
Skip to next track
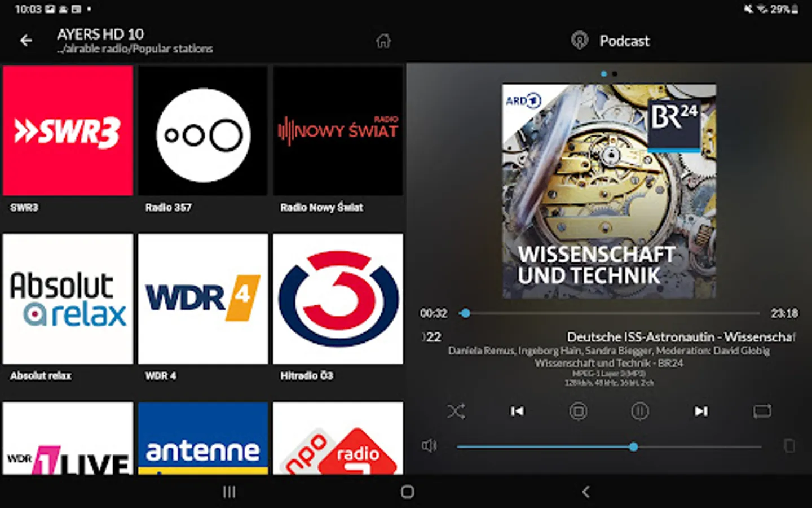click(701, 411)
